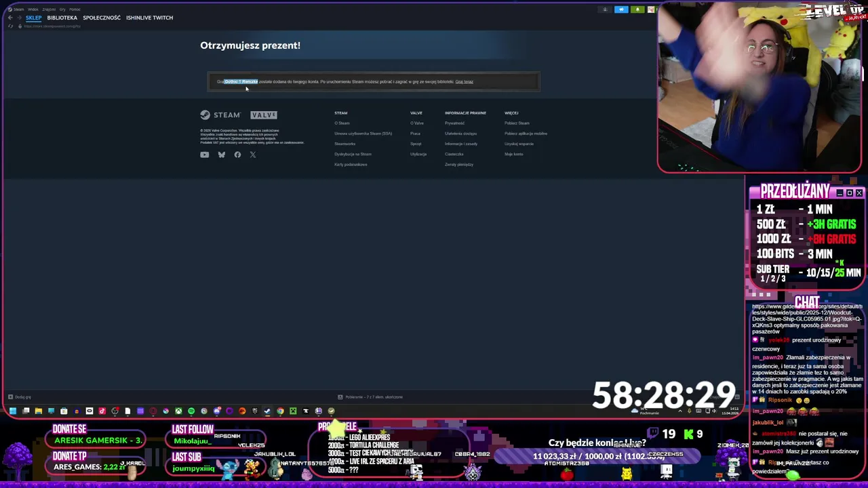
Task: Open the Sprzęt footer link
Action: point(416,144)
